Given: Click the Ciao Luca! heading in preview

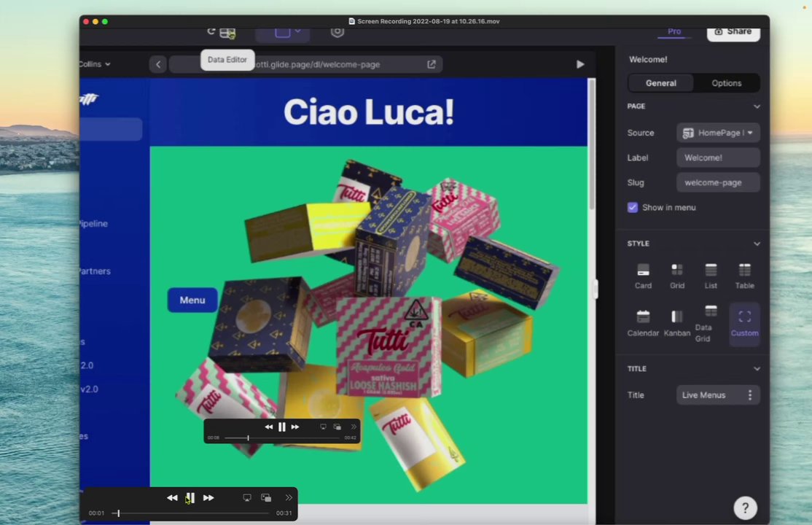Looking at the screenshot, I should click(x=369, y=112).
